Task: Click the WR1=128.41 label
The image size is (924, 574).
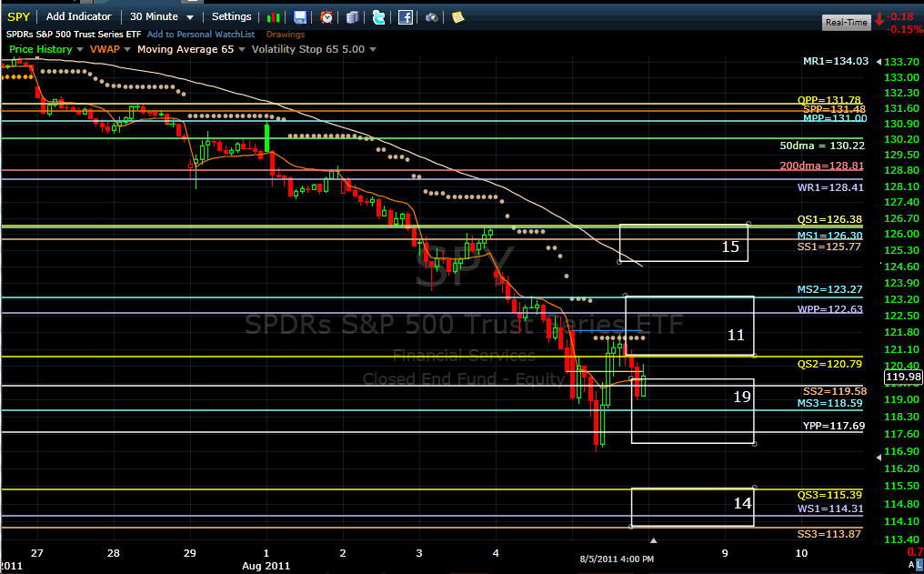Action: tap(830, 187)
